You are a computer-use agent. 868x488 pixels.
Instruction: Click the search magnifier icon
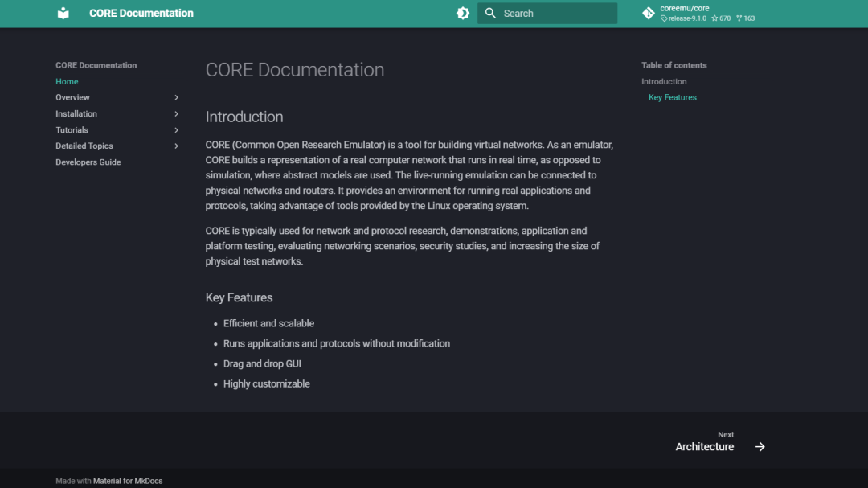[490, 13]
